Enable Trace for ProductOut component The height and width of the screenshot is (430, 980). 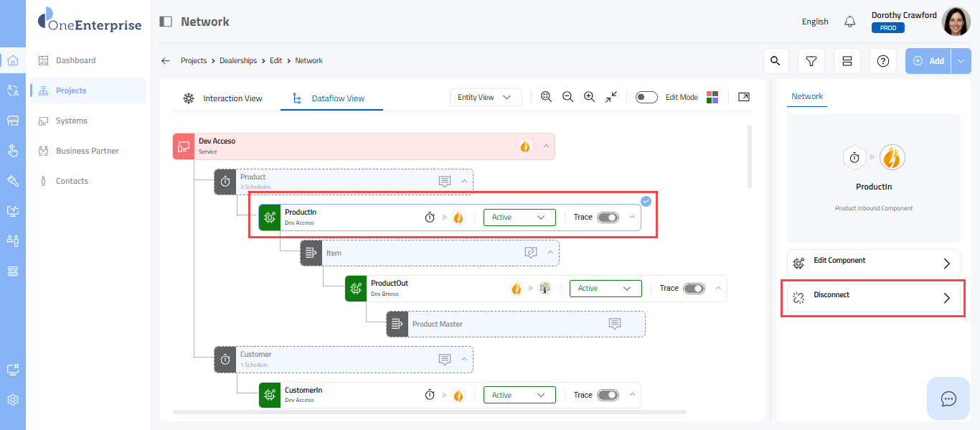pos(694,289)
